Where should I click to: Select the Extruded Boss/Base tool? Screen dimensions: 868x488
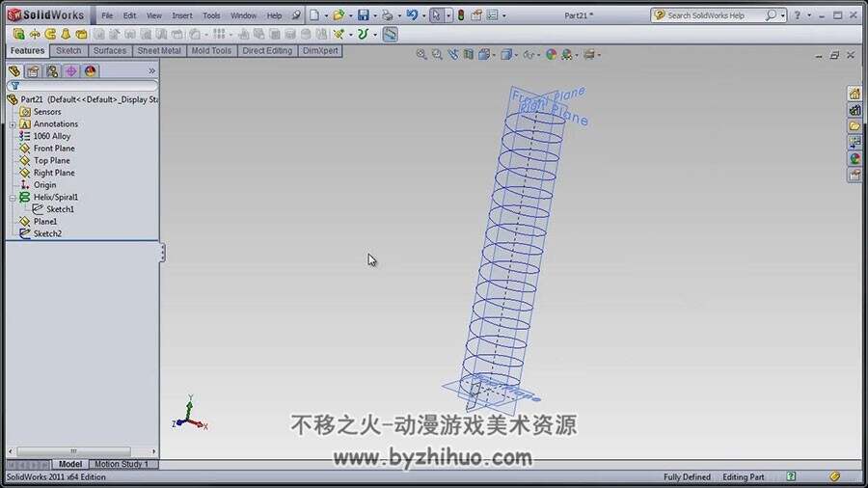(18, 35)
